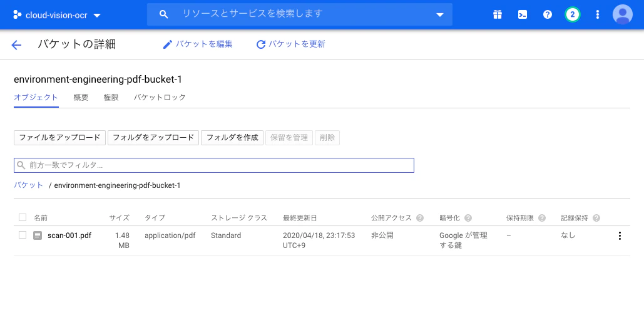Click the scan-001.pdf document file icon
The image size is (644, 310).
click(38, 236)
